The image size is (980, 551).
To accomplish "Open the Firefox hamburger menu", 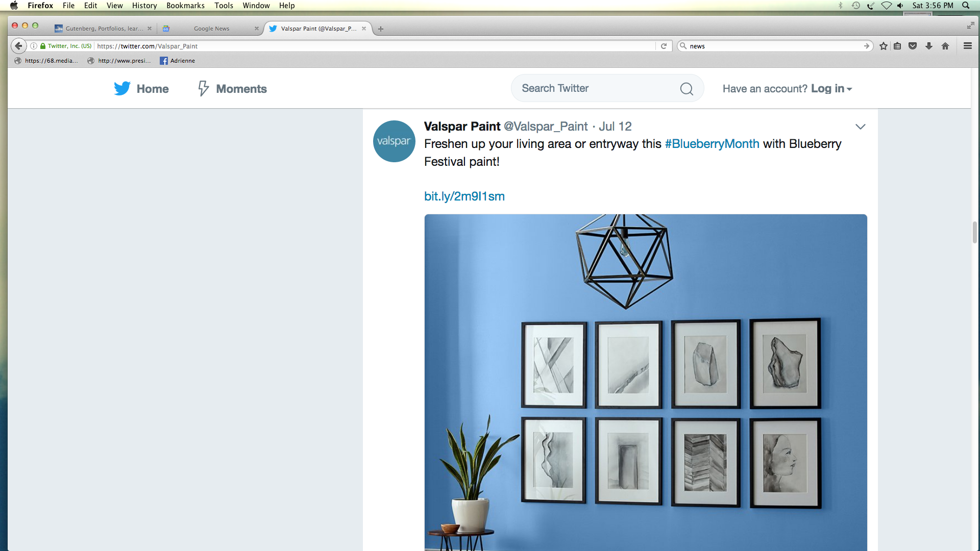I will tap(967, 46).
